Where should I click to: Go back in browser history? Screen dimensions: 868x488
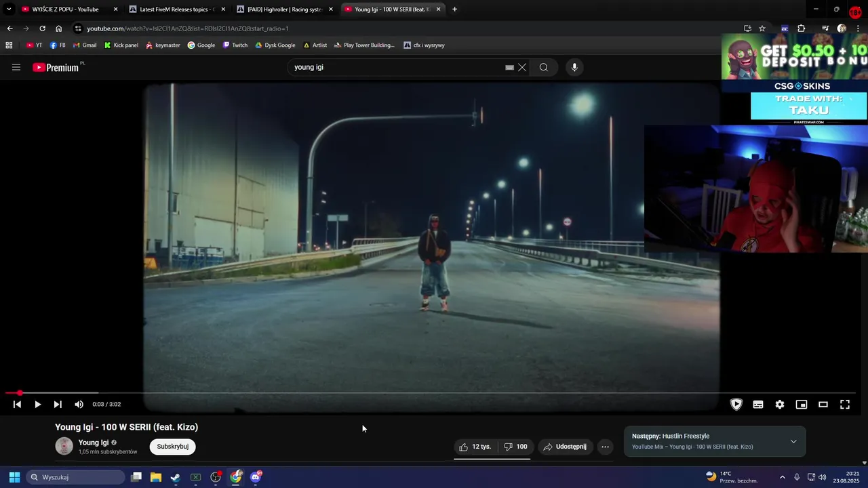tap(9, 28)
